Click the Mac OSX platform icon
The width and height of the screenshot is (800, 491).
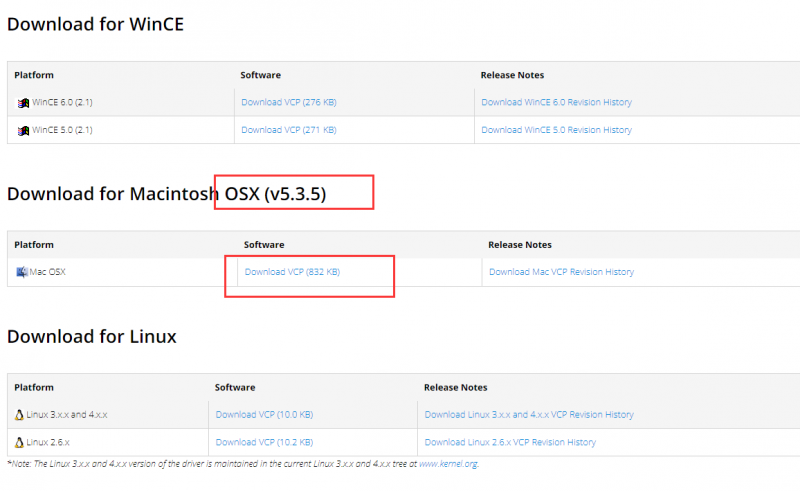pos(22,272)
